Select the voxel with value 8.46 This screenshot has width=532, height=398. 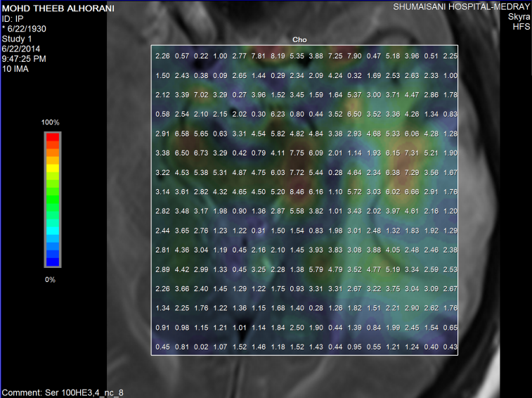pos(297,191)
